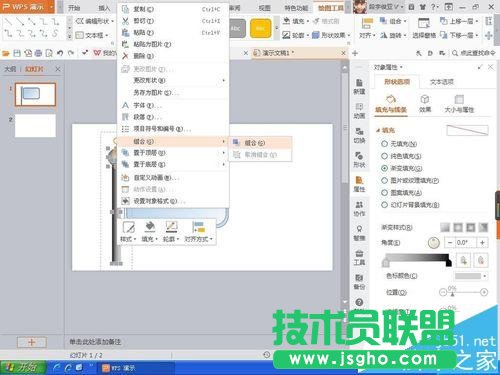
Task: Choose 删除 delete from context menu
Action: (x=173, y=56)
